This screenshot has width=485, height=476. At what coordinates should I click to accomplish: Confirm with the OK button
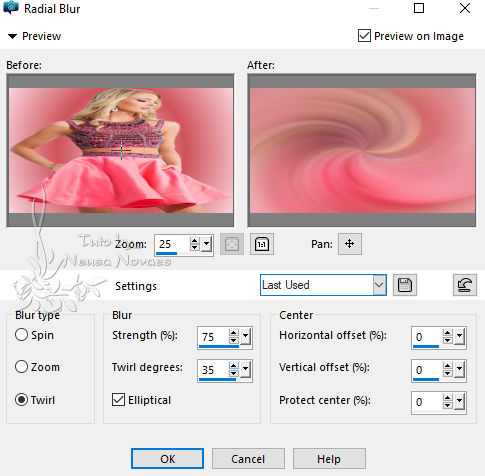click(x=167, y=459)
